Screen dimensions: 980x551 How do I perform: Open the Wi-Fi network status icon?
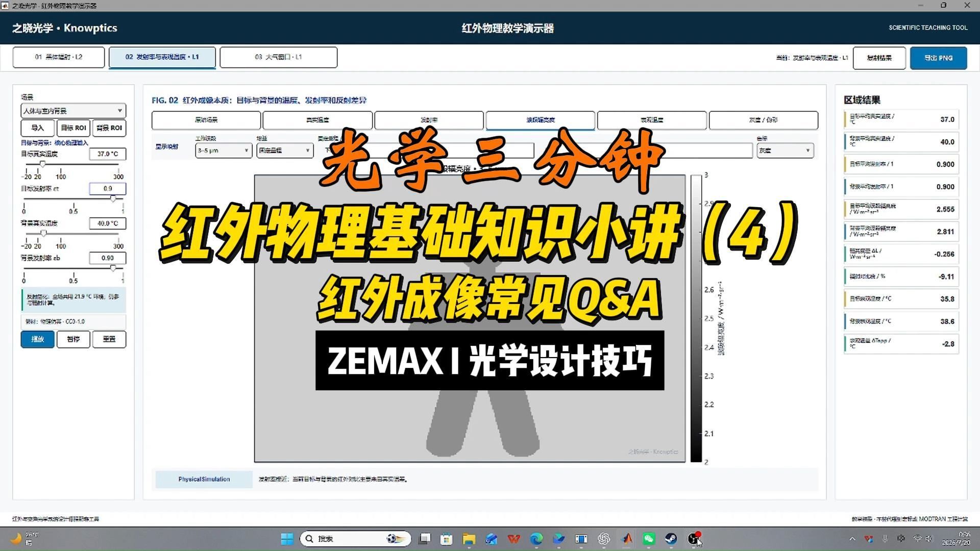(x=918, y=539)
